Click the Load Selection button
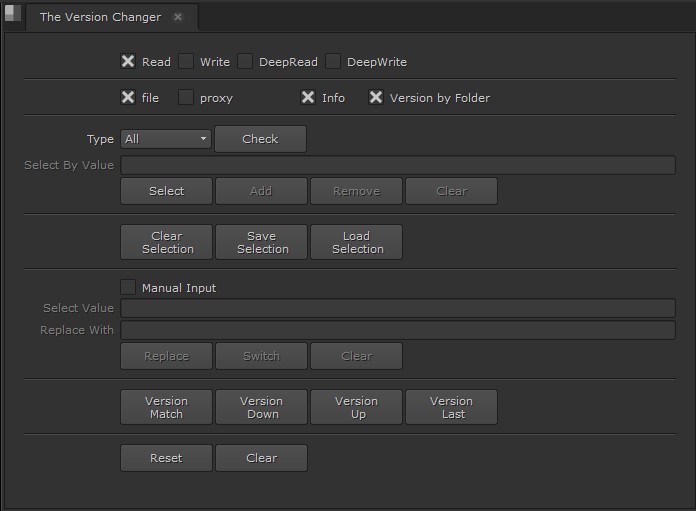The width and height of the screenshot is (696, 511). [357, 242]
